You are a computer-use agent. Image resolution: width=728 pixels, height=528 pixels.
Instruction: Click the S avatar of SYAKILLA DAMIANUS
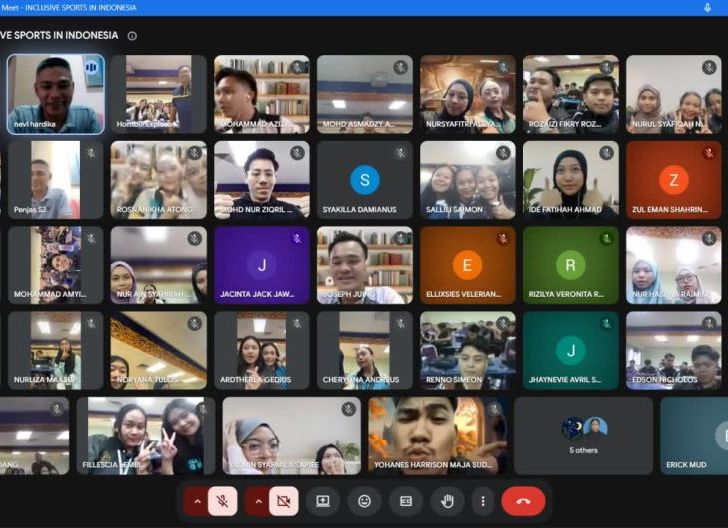pos(364,180)
